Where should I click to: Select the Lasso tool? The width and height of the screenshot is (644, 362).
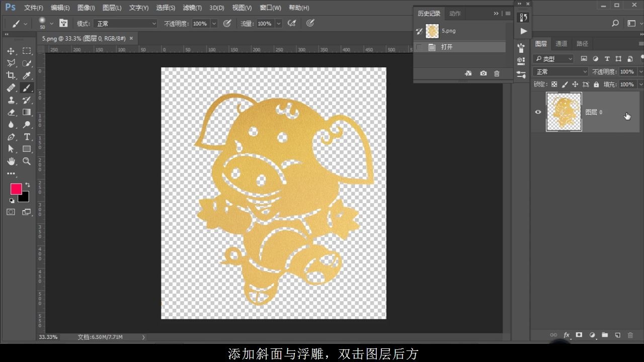[11, 63]
